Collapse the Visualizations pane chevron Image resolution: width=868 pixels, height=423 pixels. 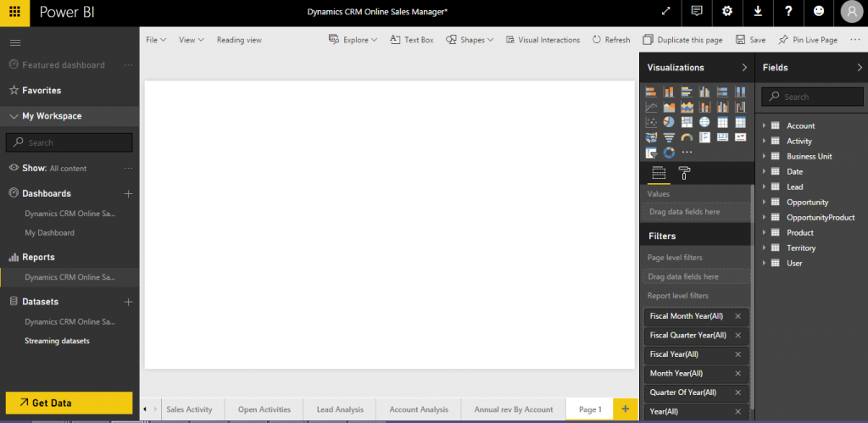(x=744, y=68)
